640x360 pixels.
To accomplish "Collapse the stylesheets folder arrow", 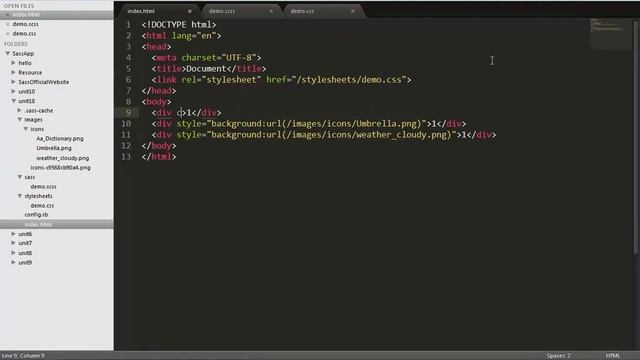I will pyautogui.click(x=20, y=196).
